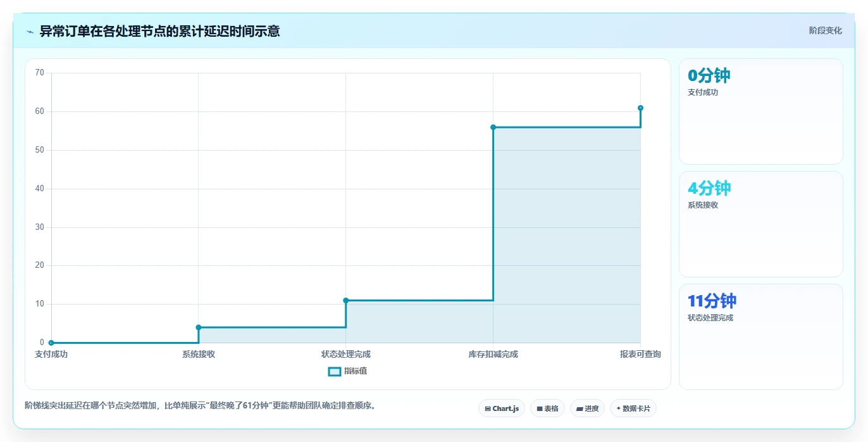The width and height of the screenshot is (868, 442).
Task: Click the 数据卡片 tag chip
Action: [633, 408]
